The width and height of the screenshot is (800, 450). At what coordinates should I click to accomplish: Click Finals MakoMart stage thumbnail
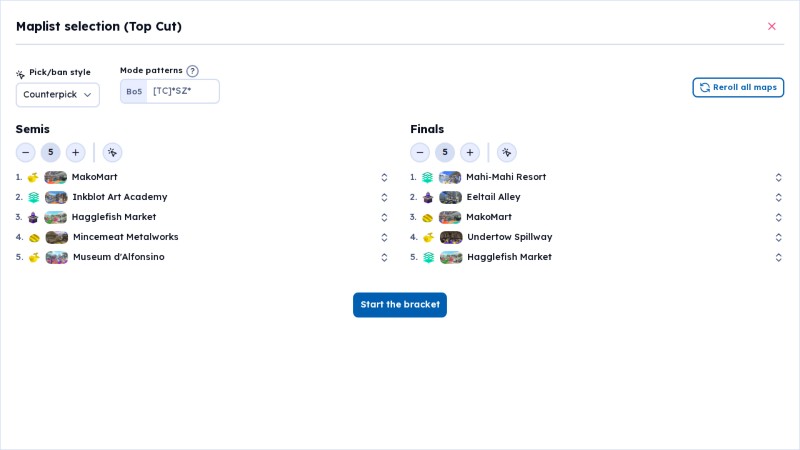[x=450, y=217]
